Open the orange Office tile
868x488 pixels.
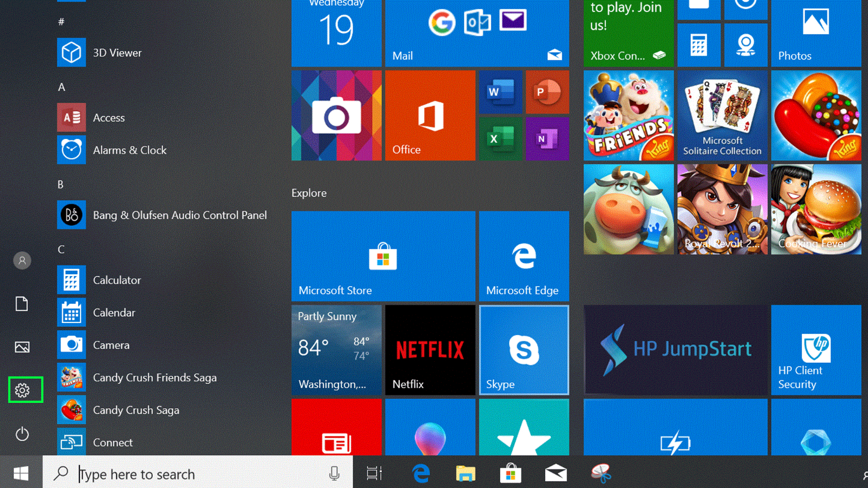pyautogui.click(x=430, y=115)
